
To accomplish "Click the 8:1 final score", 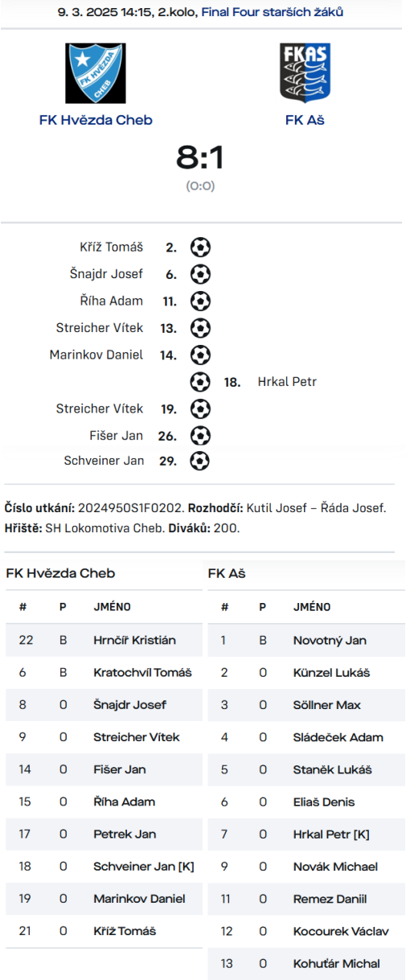I will (200, 158).
